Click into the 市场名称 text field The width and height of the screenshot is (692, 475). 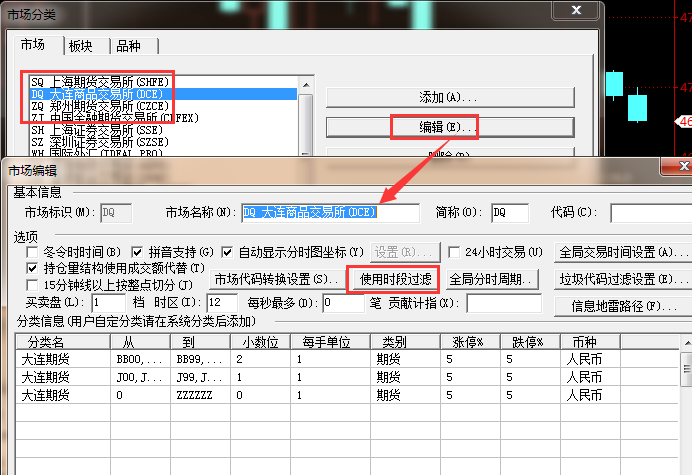click(330, 213)
